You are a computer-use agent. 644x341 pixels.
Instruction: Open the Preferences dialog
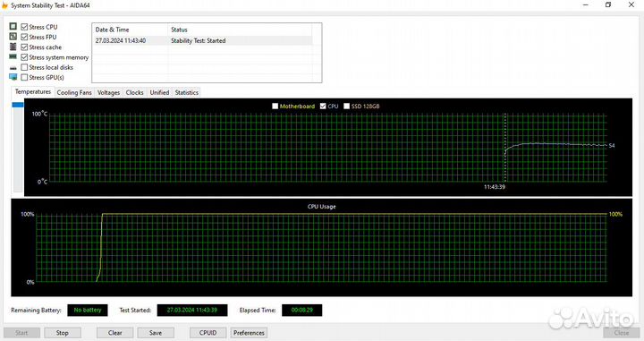click(x=249, y=333)
